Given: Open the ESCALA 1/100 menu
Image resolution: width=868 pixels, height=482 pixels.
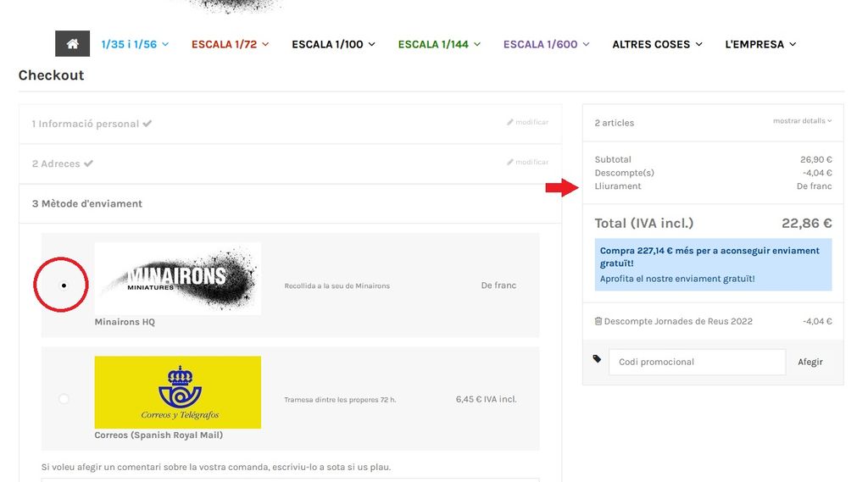Looking at the screenshot, I should click(333, 44).
